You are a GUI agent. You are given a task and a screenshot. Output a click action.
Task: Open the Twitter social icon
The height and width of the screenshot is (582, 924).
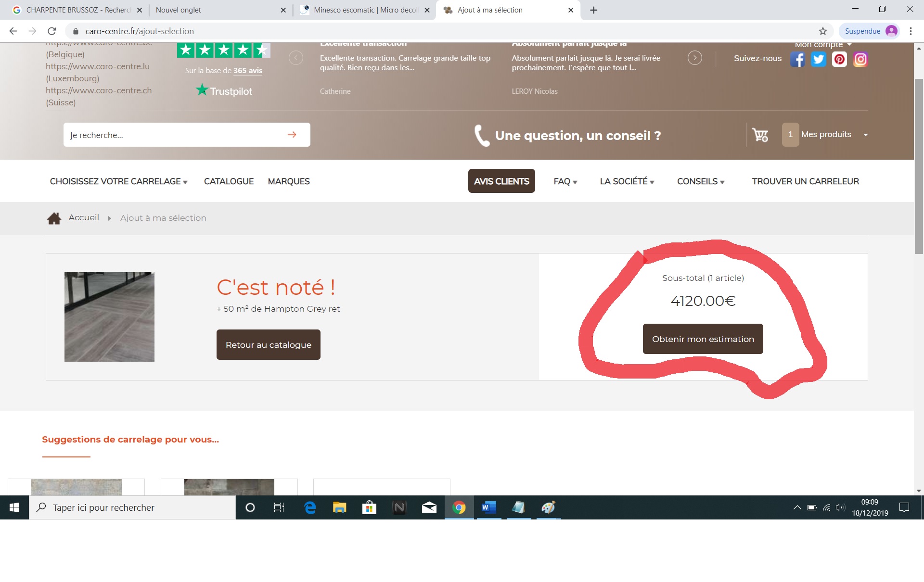point(819,59)
